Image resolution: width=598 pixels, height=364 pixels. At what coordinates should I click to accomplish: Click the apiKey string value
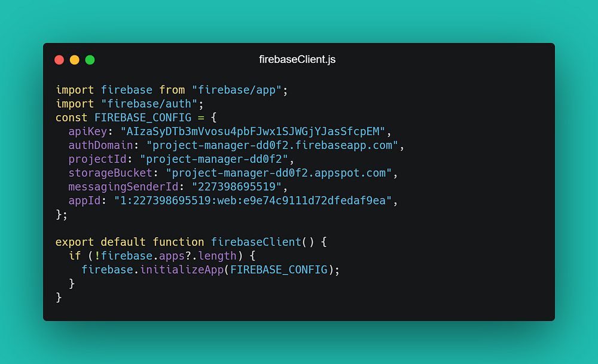click(253, 131)
